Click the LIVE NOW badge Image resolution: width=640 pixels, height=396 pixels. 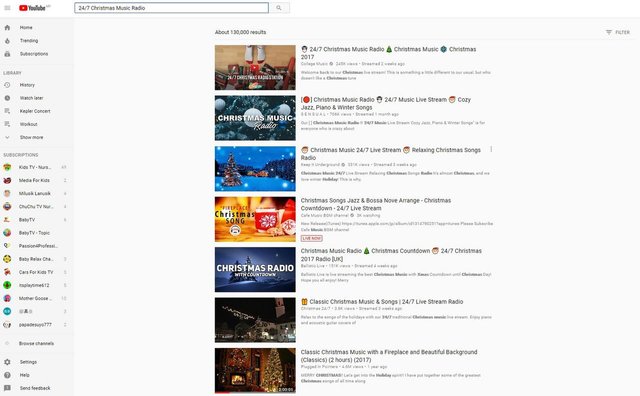312,238
